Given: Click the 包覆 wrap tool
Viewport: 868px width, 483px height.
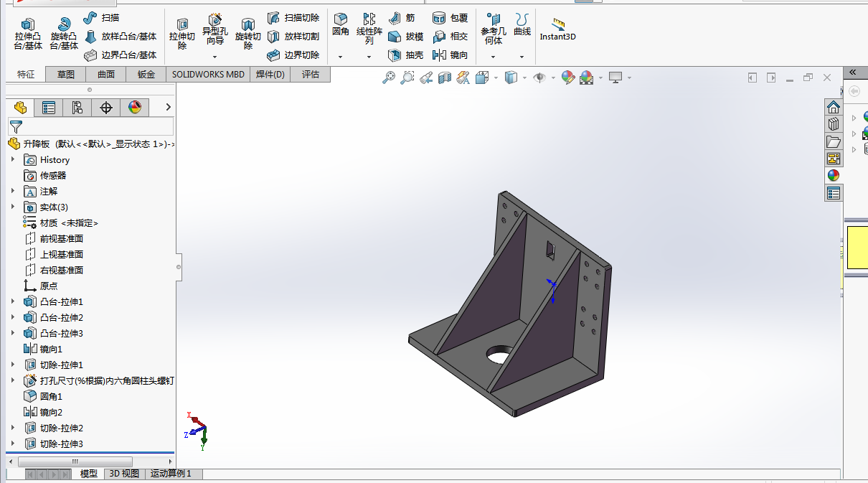Looking at the screenshot, I should click(x=450, y=18).
